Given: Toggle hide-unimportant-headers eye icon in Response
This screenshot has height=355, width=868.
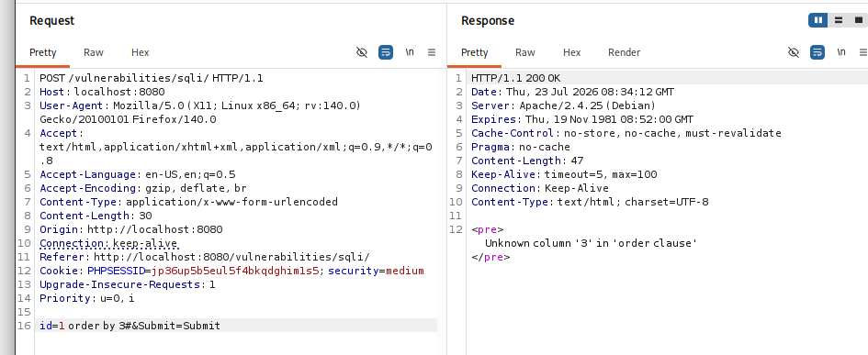Looking at the screenshot, I should 794,52.
